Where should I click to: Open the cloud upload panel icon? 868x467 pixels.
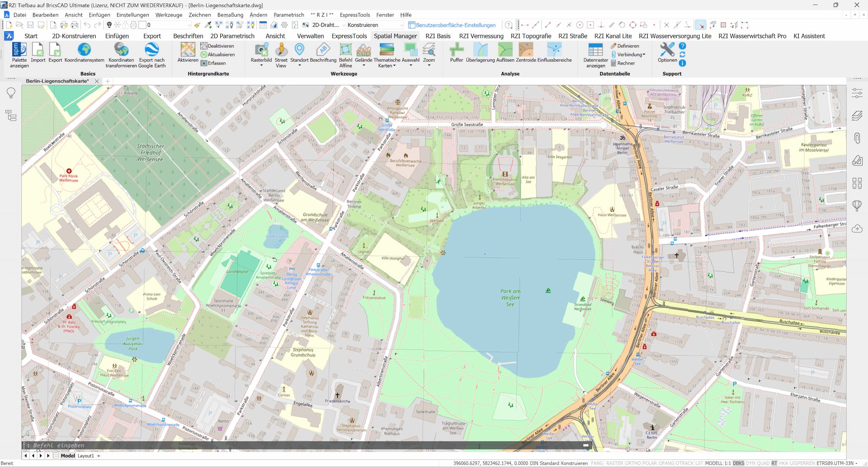point(857,228)
